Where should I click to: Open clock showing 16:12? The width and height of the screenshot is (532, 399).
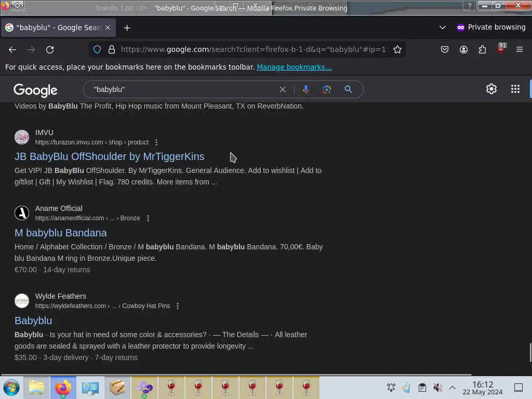click(483, 388)
